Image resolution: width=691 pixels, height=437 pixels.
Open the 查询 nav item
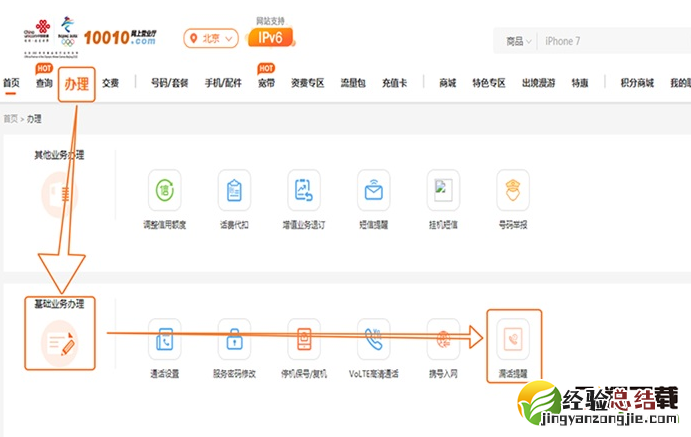pos(44,83)
